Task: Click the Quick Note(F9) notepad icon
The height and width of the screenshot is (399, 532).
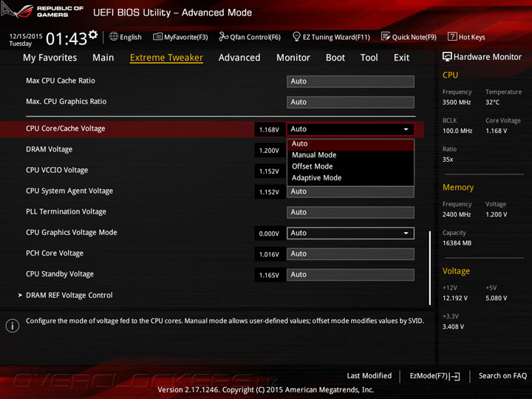Action: coord(386,36)
